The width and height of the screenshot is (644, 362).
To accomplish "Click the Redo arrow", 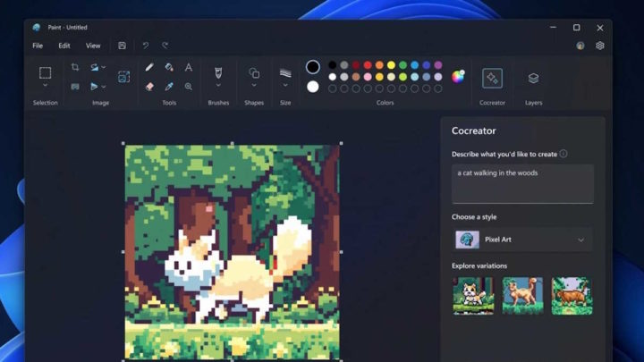I will pyautogui.click(x=165, y=46).
